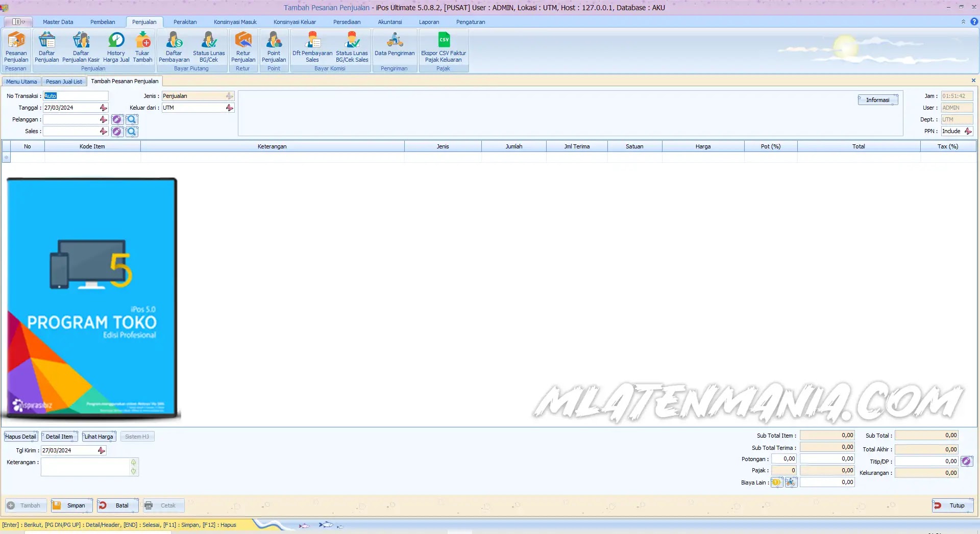Viewport: 980px width, 534px height.
Task: Open Point Penjualan icon
Action: (x=274, y=47)
